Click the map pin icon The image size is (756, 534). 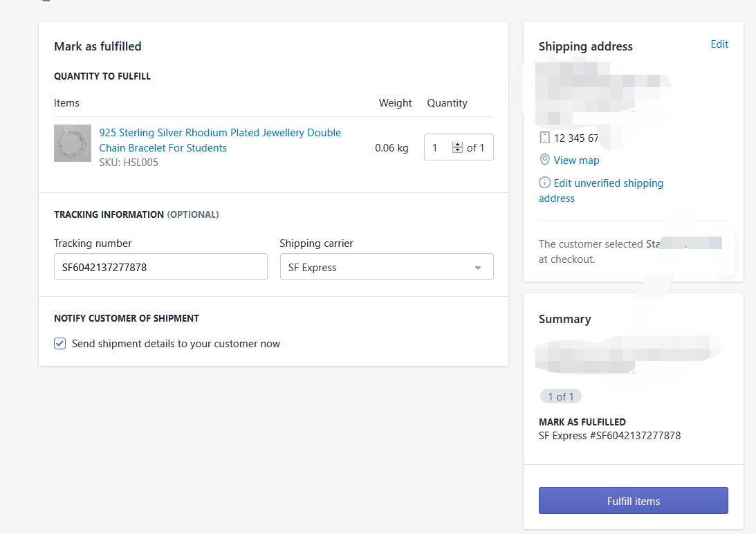(x=544, y=160)
